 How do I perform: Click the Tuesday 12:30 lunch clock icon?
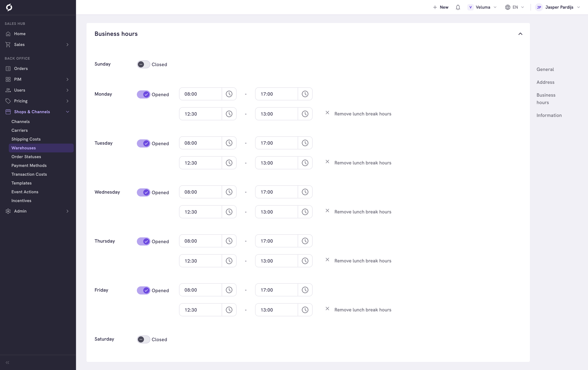229,163
